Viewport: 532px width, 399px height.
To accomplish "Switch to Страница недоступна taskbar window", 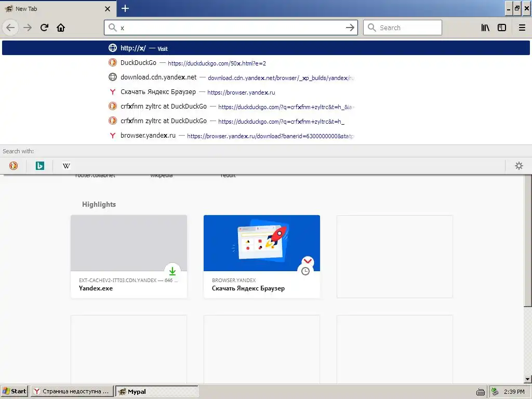I will pos(72,391).
